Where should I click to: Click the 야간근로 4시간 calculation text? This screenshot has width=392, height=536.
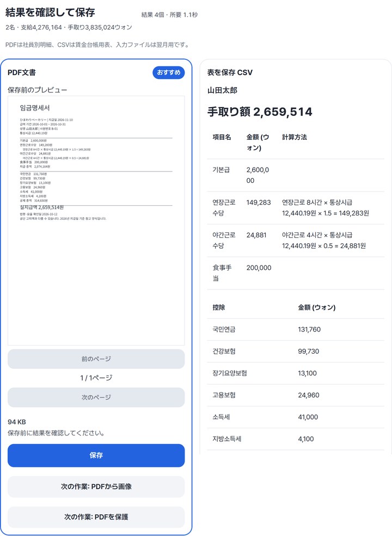coord(324,241)
